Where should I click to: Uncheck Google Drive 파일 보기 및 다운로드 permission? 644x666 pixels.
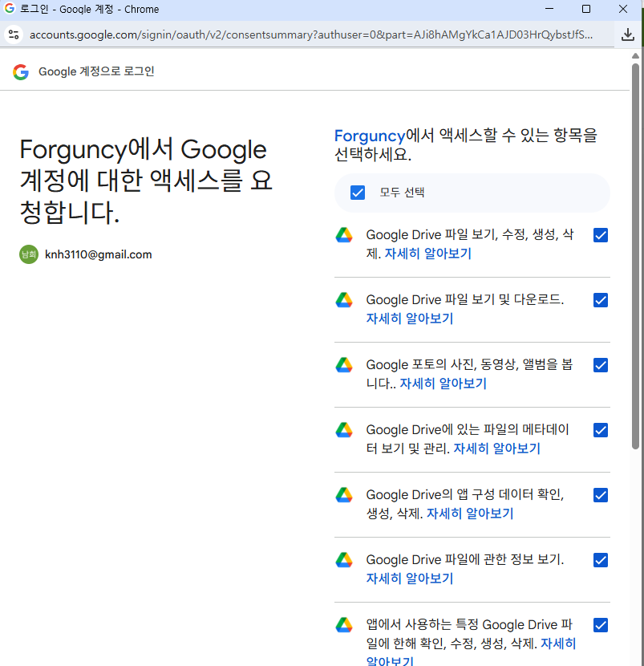pyautogui.click(x=600, y=300)
